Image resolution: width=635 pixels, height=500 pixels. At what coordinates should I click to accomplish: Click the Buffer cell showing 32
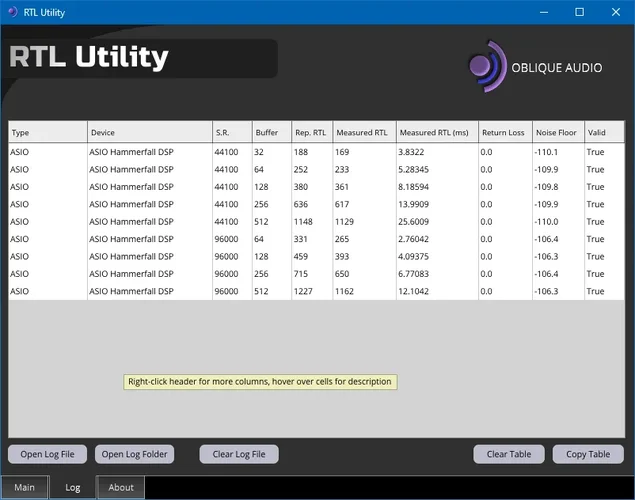tap(272, 152)
